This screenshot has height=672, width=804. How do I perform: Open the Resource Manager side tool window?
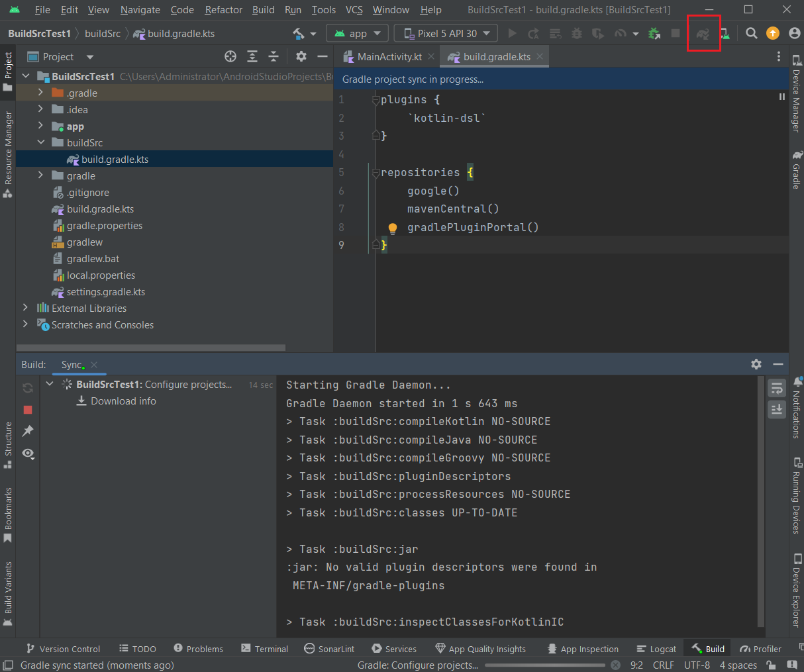[8, 154]
